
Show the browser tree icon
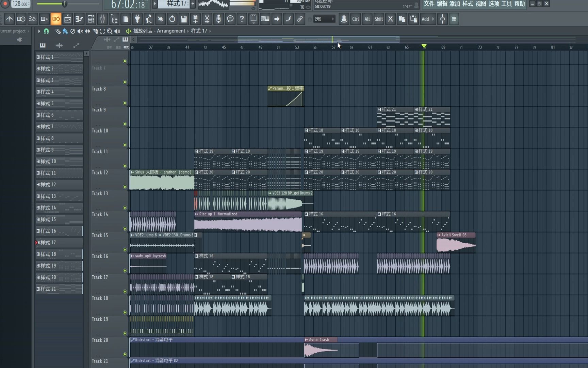114,19
